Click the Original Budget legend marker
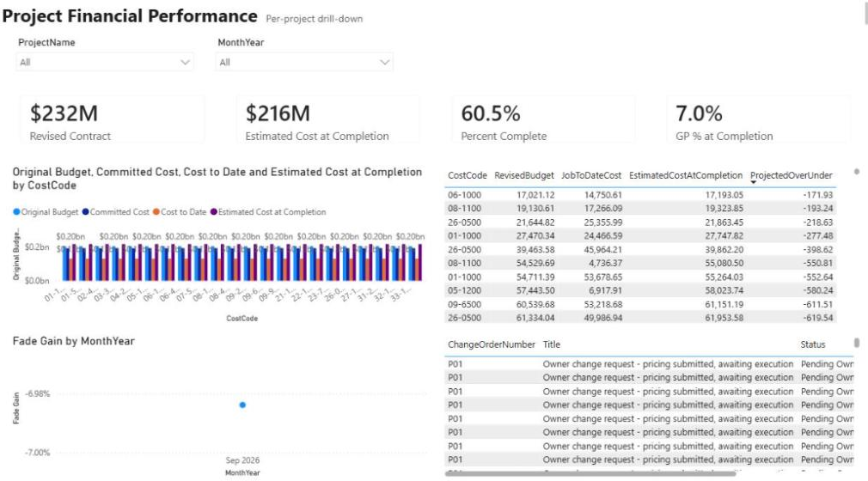Screen dimensions: 868x481 [16, 212]
